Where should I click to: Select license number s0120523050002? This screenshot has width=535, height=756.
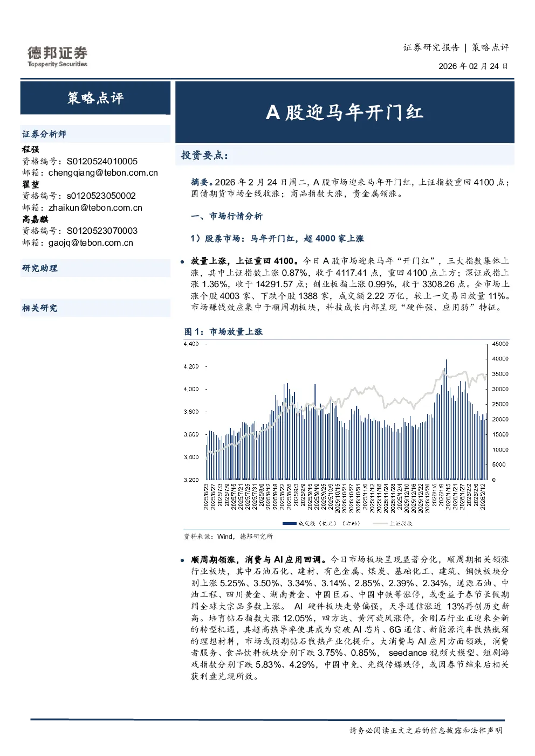tap(101, 196)
